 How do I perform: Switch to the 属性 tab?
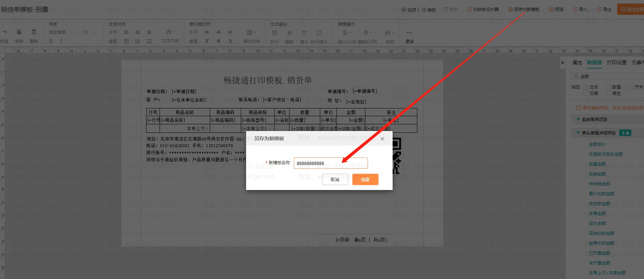tap(577, 63)
